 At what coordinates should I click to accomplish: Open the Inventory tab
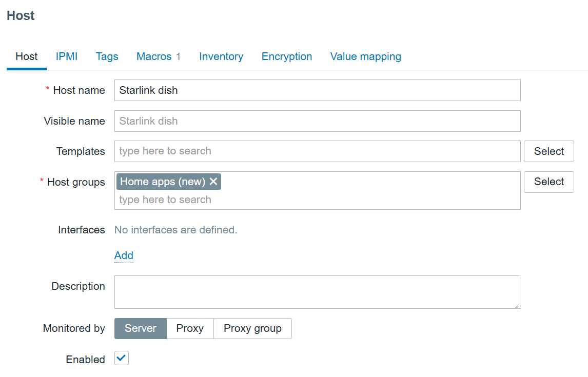click(221, 56)
